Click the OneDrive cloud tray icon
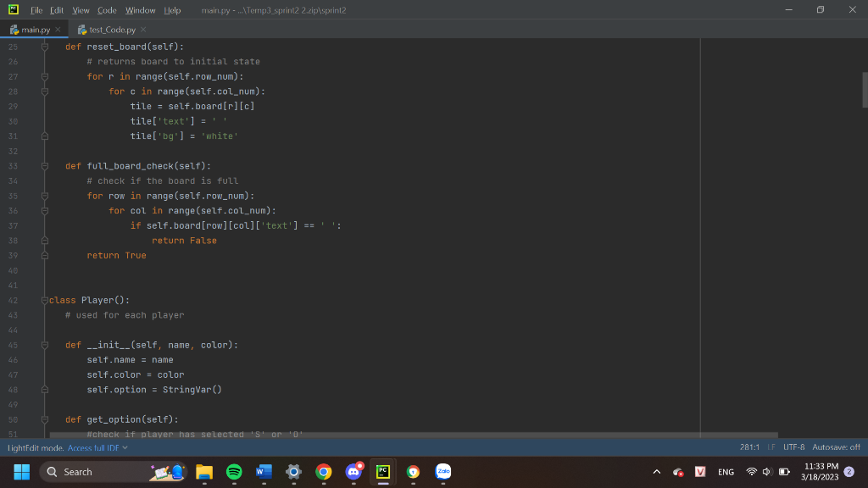 (x=678, y=472)
